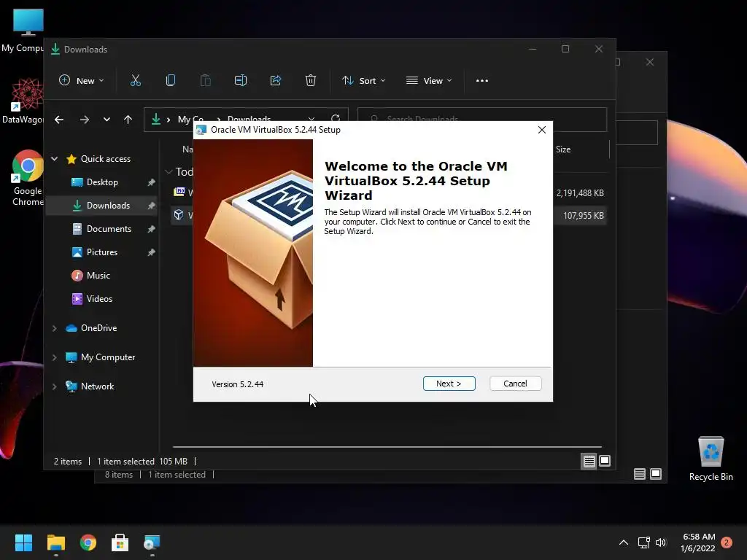Screen dimensions: 747x560
Task: Click the network icon in system tray
Action: coord(643,542)
